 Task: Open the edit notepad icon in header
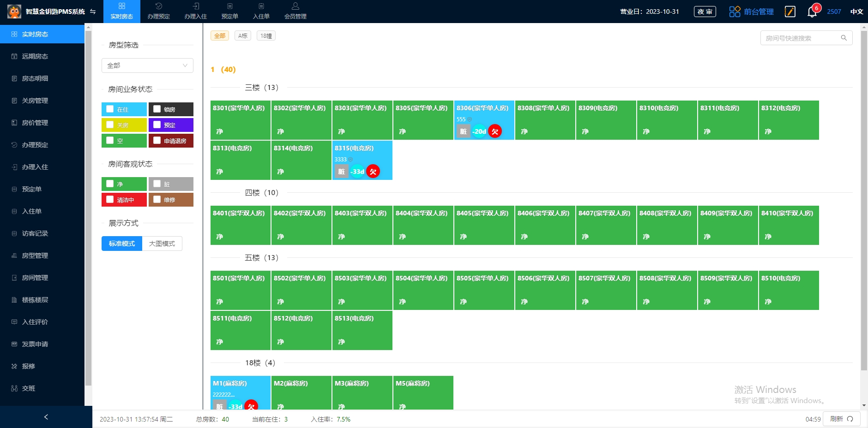790,12
